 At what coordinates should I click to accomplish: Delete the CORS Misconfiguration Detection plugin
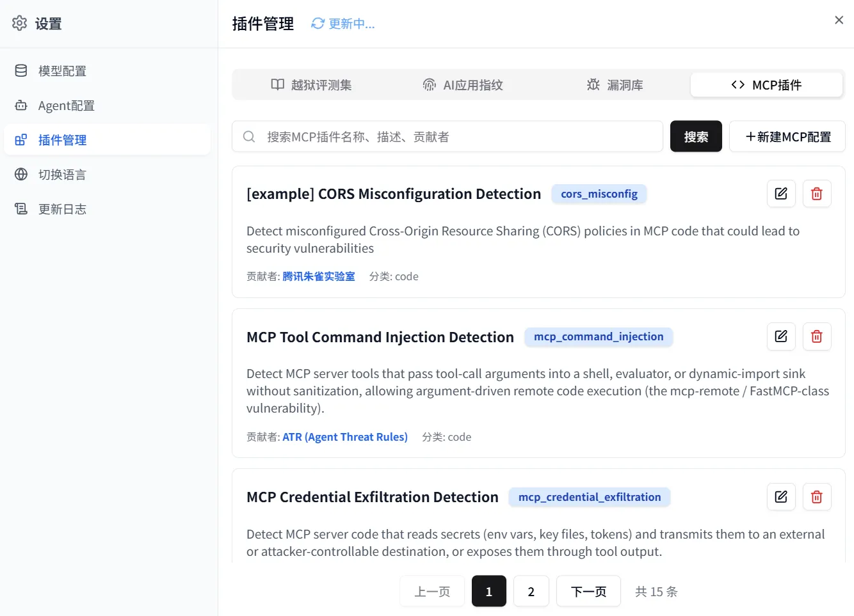pos(817,194)
